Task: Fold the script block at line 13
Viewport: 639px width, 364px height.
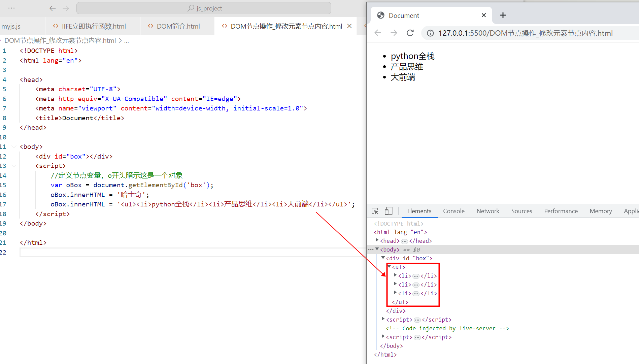Action: coord(14,166)
